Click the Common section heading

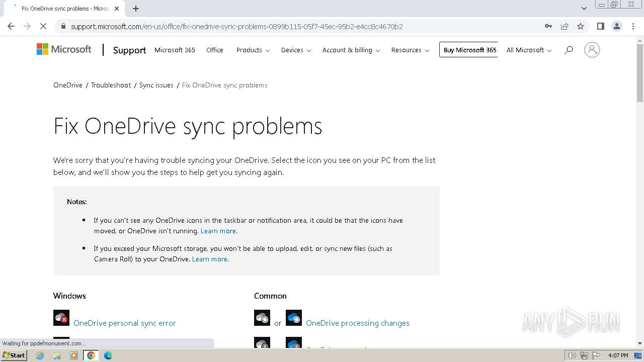click(x=270, y=296)
